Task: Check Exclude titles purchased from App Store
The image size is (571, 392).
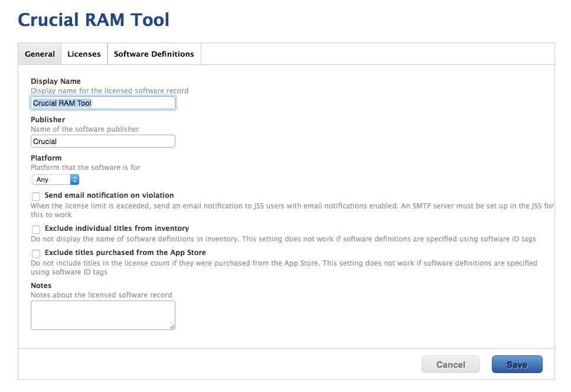Action: (35, 254)
